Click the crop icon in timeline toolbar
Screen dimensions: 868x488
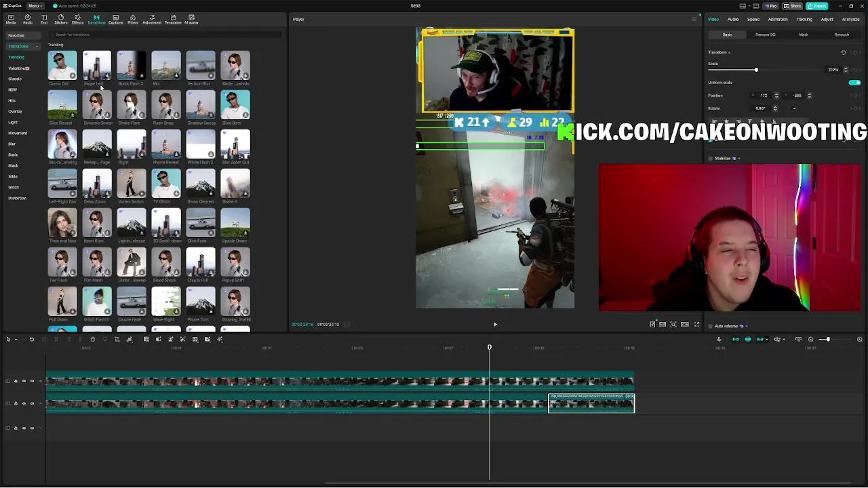click(x=117, y=339)
